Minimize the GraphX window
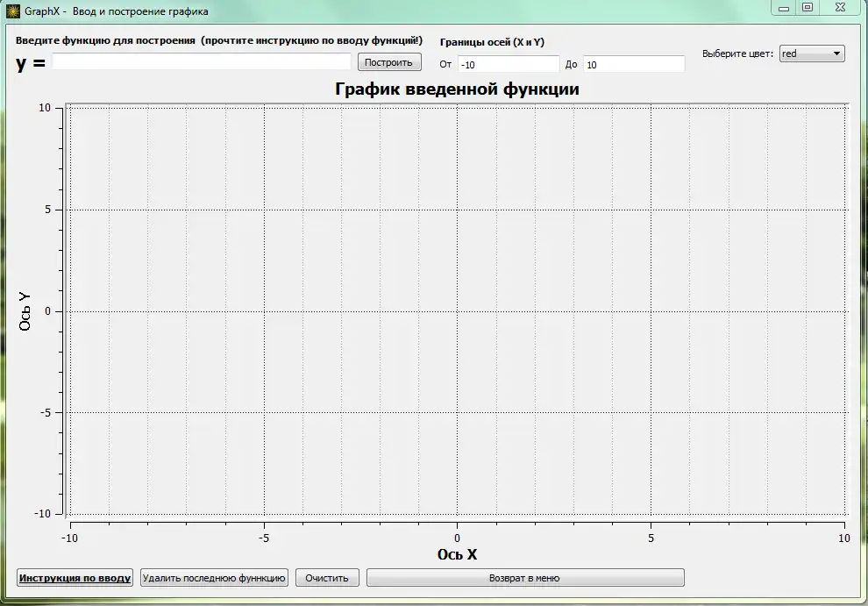 783,8
